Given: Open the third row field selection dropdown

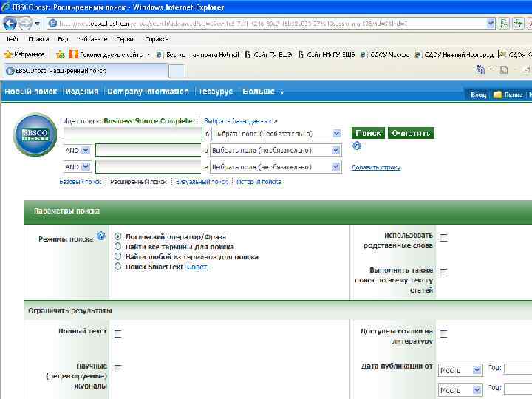Looking at the screenshot, I should pos(276,167).
